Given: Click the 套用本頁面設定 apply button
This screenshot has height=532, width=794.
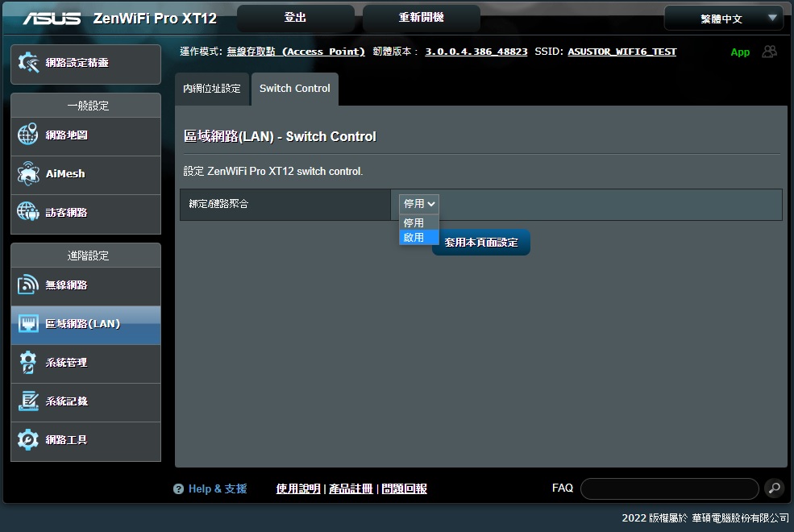Looking at the screenshot, I should pyautogui.click(x=480, y=243).
